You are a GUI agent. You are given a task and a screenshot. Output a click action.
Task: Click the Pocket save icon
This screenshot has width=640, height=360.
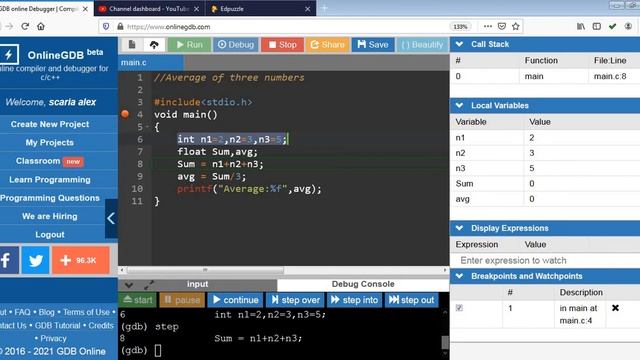point(502,26)
